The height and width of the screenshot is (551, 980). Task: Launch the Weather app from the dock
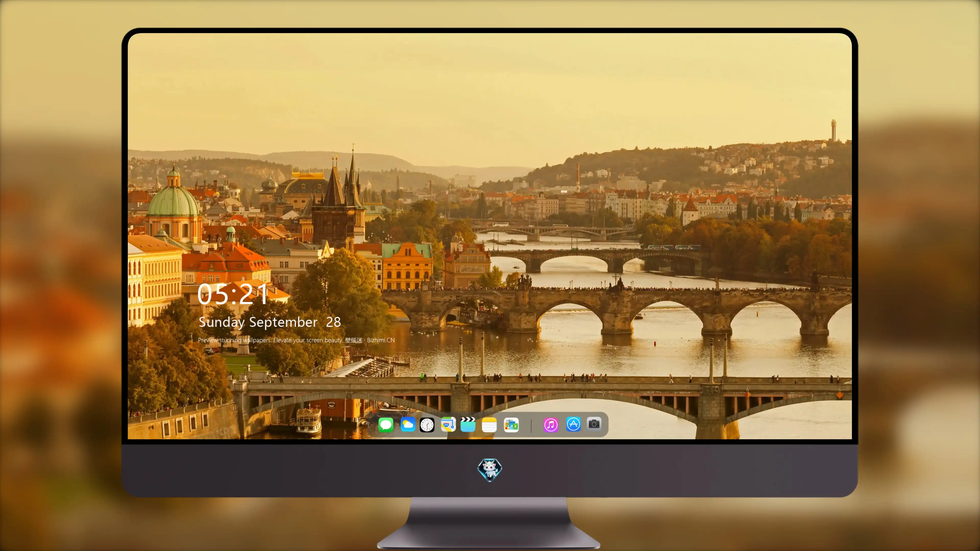click(x=408, y=424)
